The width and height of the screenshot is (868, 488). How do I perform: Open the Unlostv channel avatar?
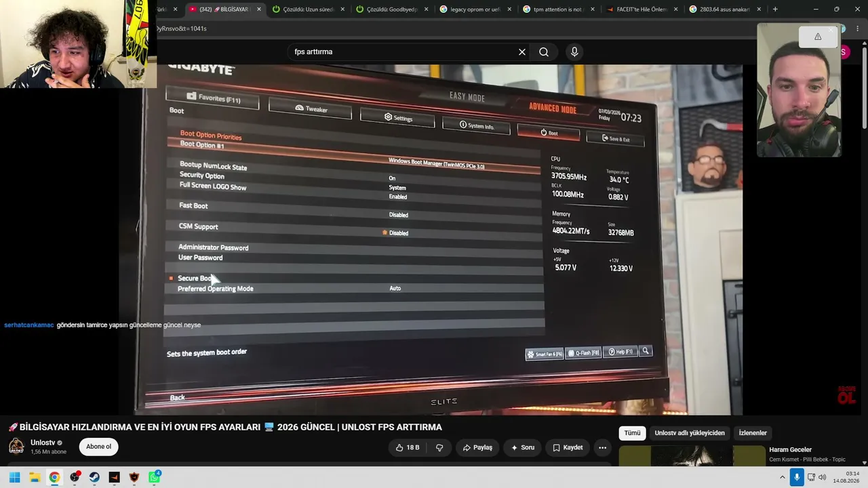16,446
